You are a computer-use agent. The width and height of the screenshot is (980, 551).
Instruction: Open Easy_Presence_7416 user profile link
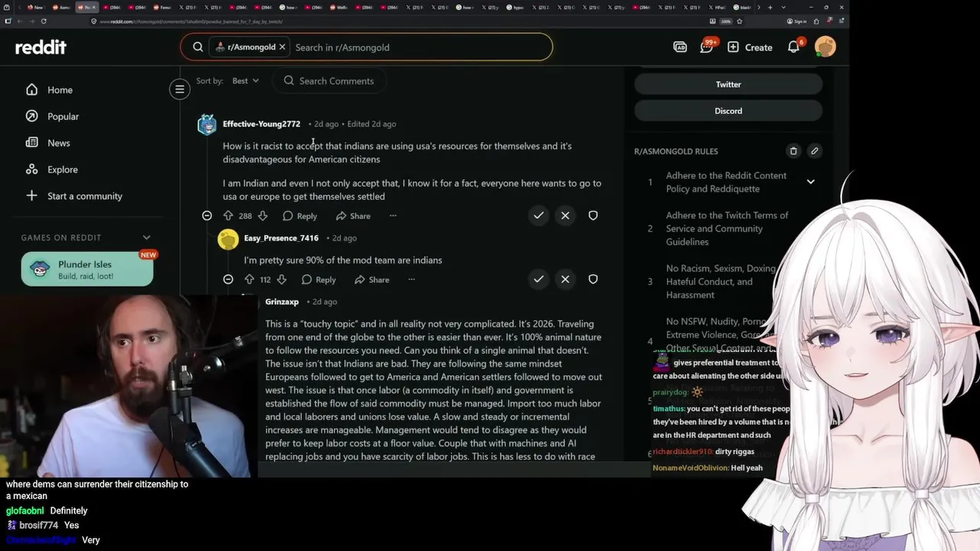tap(281, 238)
